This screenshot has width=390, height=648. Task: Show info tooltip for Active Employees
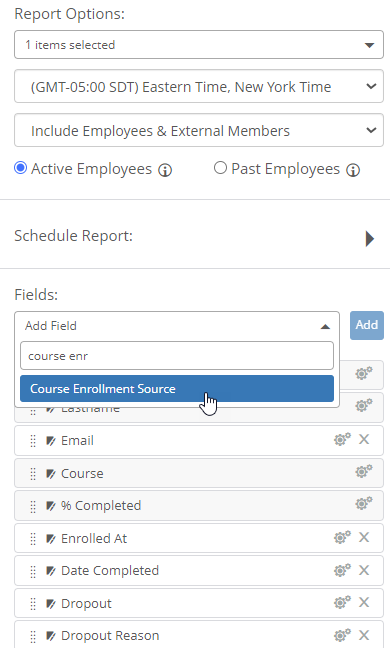[x=165, y=170]
